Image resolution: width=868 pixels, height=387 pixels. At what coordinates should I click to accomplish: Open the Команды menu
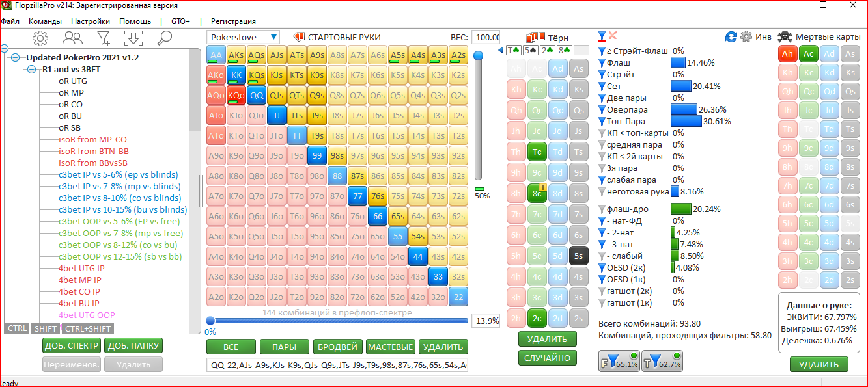click(x=45, y=21)
